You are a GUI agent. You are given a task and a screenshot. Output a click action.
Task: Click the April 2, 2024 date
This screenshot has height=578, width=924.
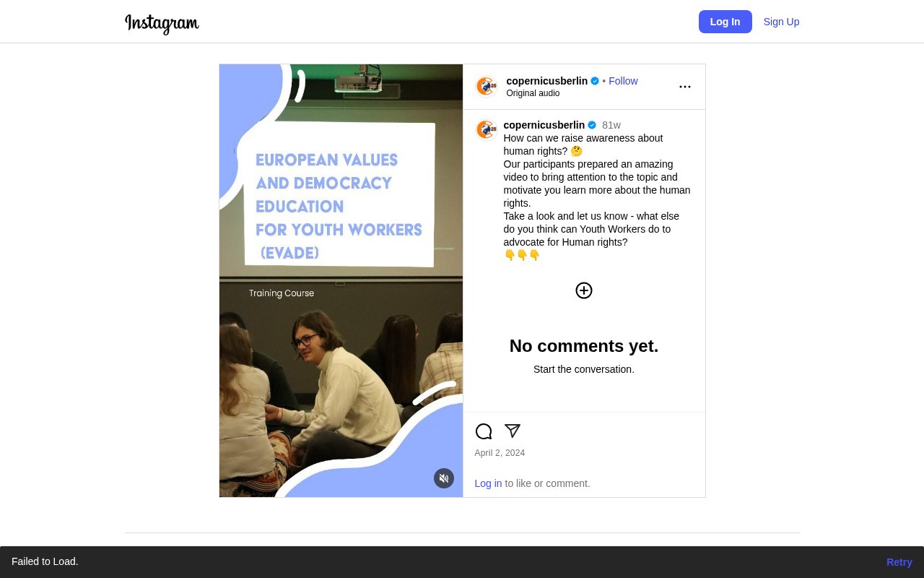[500, 453]
